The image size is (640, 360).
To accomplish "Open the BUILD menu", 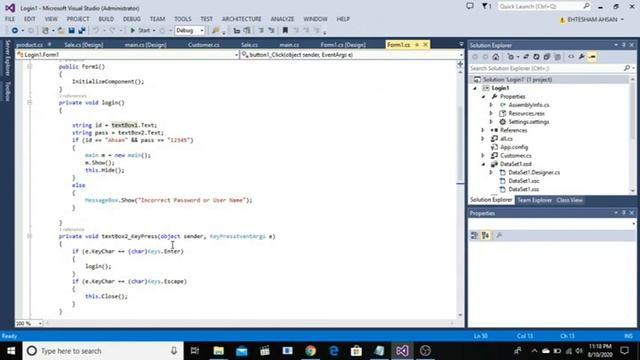I will pos(106,19).
